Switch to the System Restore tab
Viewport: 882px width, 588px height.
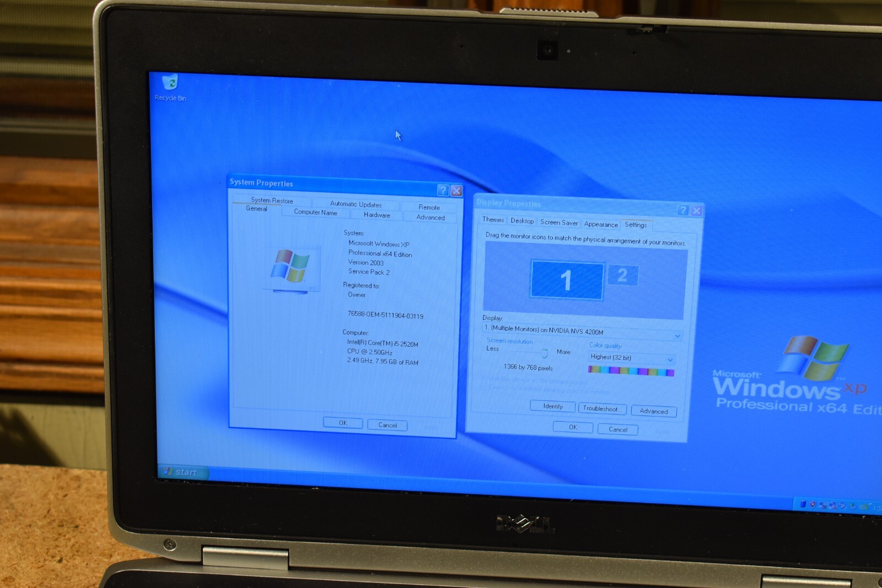(272, 201)
